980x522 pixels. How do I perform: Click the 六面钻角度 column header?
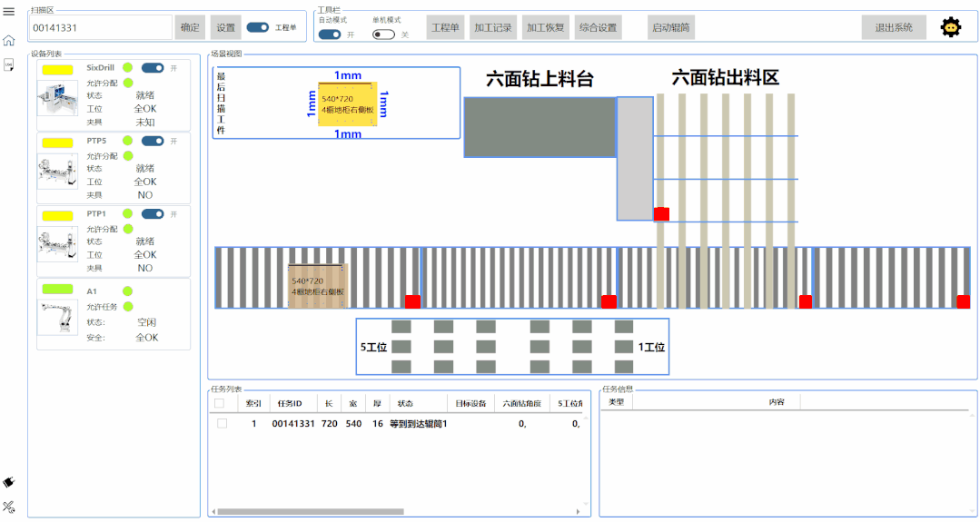pyautogui.click(x=522, y=403)
